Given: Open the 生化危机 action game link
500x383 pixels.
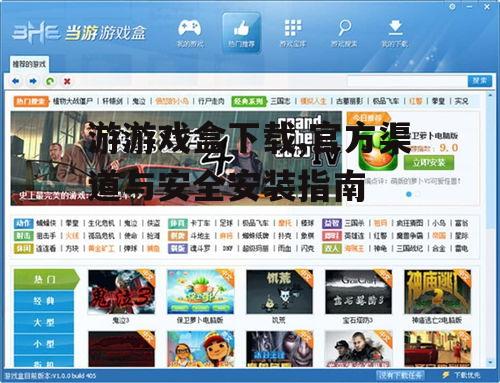Looking at the screenshot, I should point(101,223).
